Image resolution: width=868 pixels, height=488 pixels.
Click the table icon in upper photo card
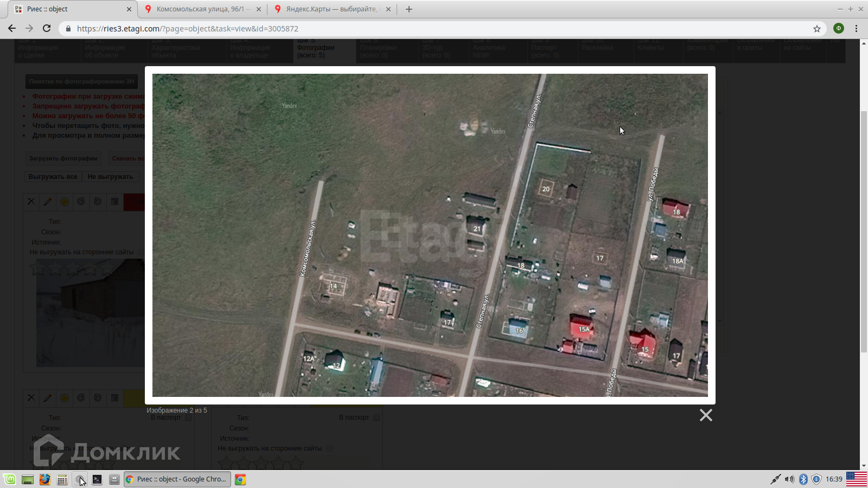click(114, 202)
